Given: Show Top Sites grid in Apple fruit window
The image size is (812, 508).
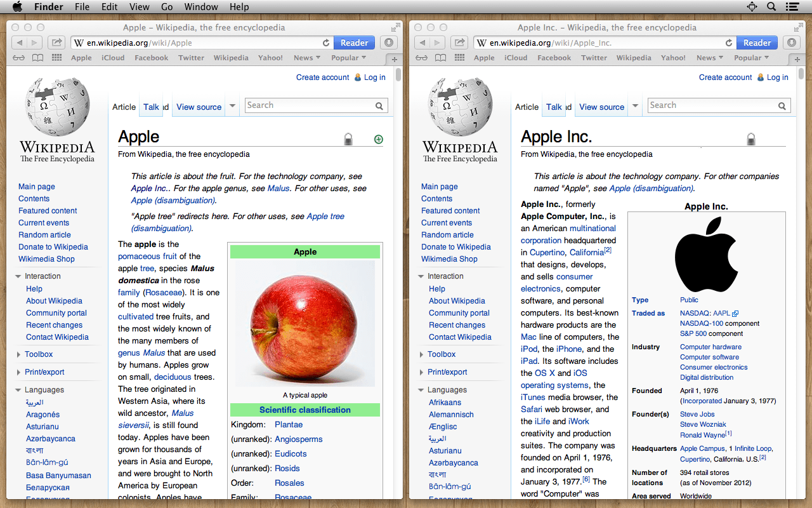Looking at the screenshot, I should pos(56,58).
